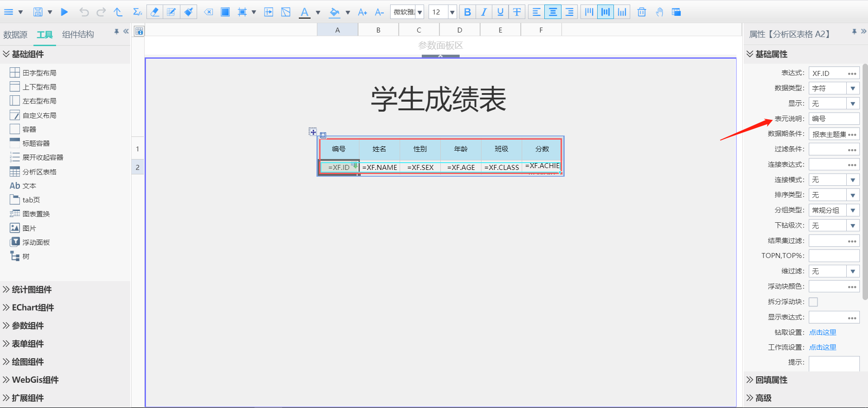Screen dimensions: 868x408
Task: Switch to the 组件结构 tab
Action: click(x=78, y=35)
